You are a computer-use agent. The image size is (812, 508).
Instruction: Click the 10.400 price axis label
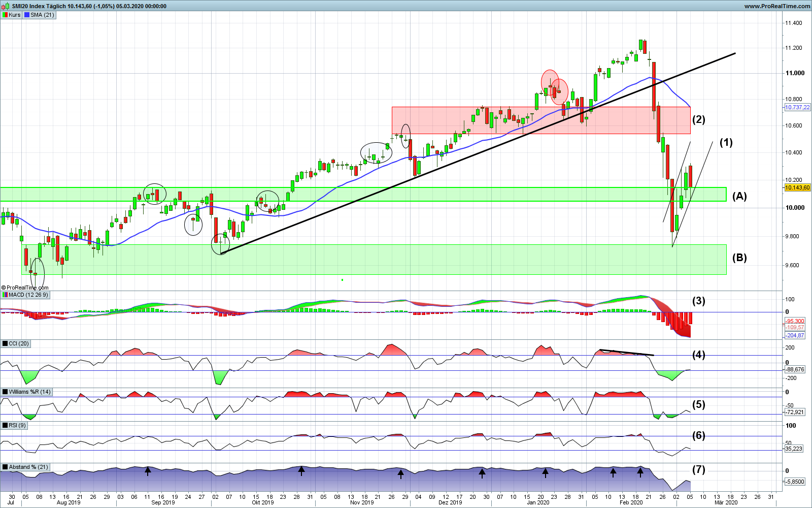(794, 152)
